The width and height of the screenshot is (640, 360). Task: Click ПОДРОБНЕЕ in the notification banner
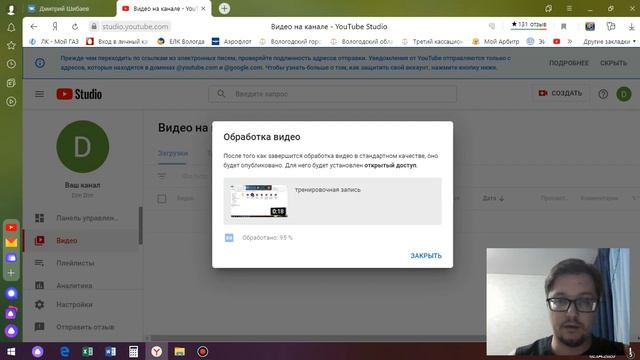pyautogui.click(x=569, y=63)
